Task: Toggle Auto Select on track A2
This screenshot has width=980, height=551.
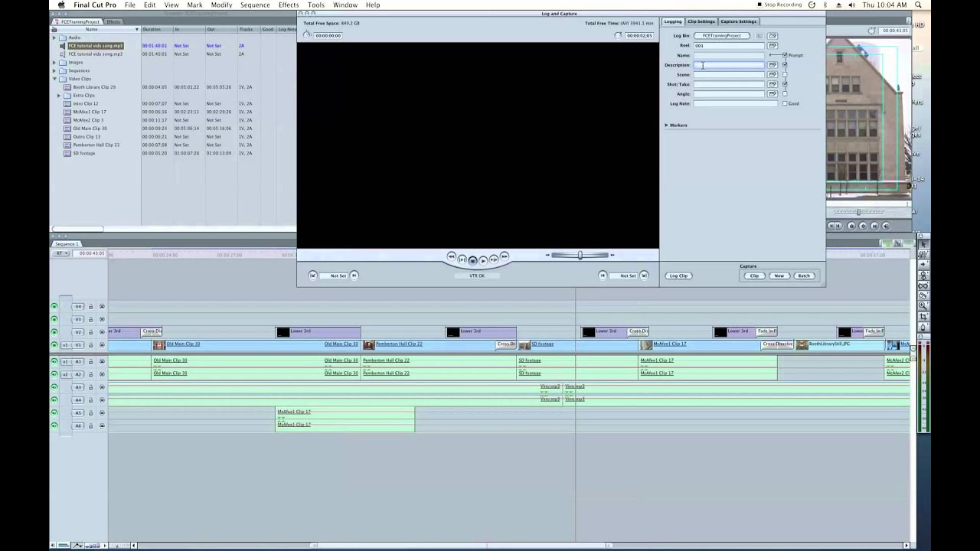Action: [102, 374]
